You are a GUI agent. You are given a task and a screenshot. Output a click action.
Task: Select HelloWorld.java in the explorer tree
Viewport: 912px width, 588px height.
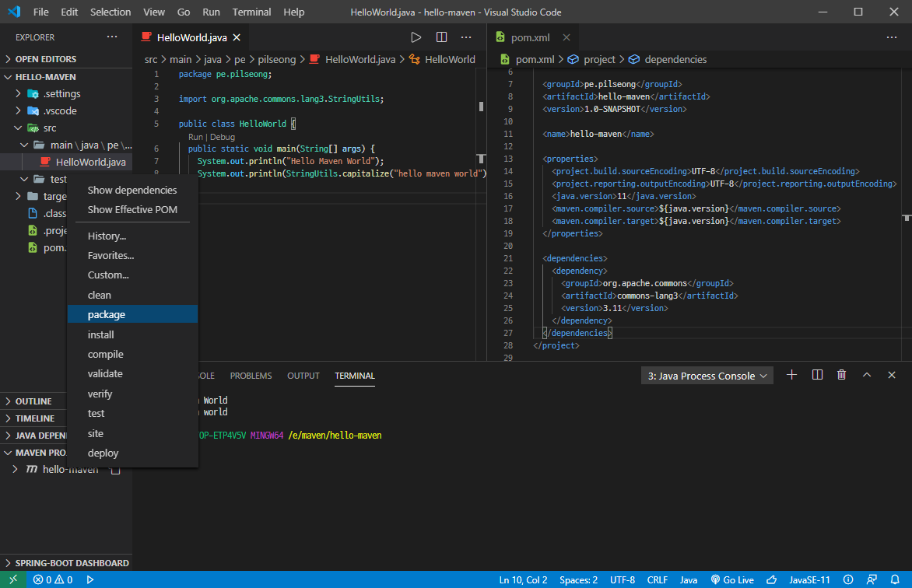(x=65, y=163)
